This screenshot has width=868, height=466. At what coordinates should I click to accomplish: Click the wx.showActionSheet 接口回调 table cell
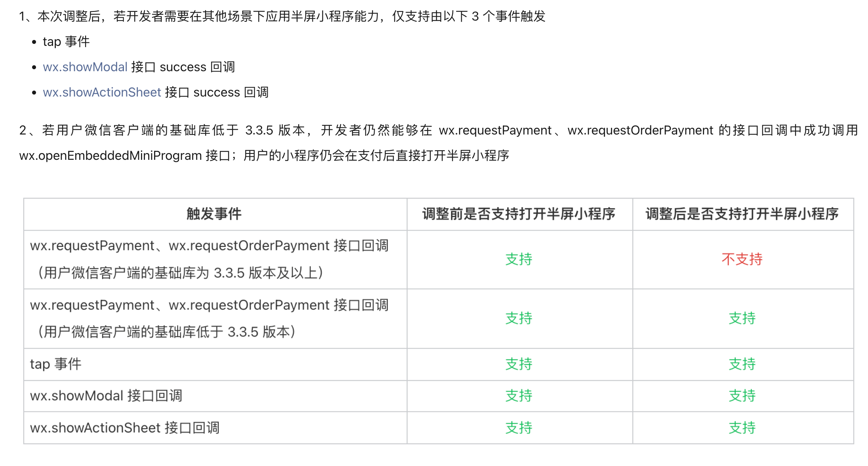[x=124, y=428]
